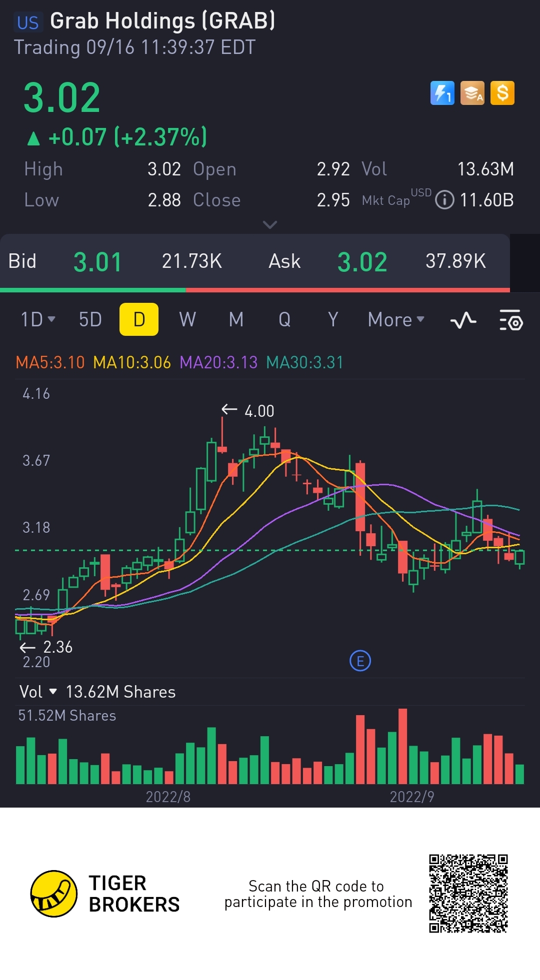Screen dimensions: 540x980
Task: Switch to the Q quarterly chart tab
Action: pos(284,319)
